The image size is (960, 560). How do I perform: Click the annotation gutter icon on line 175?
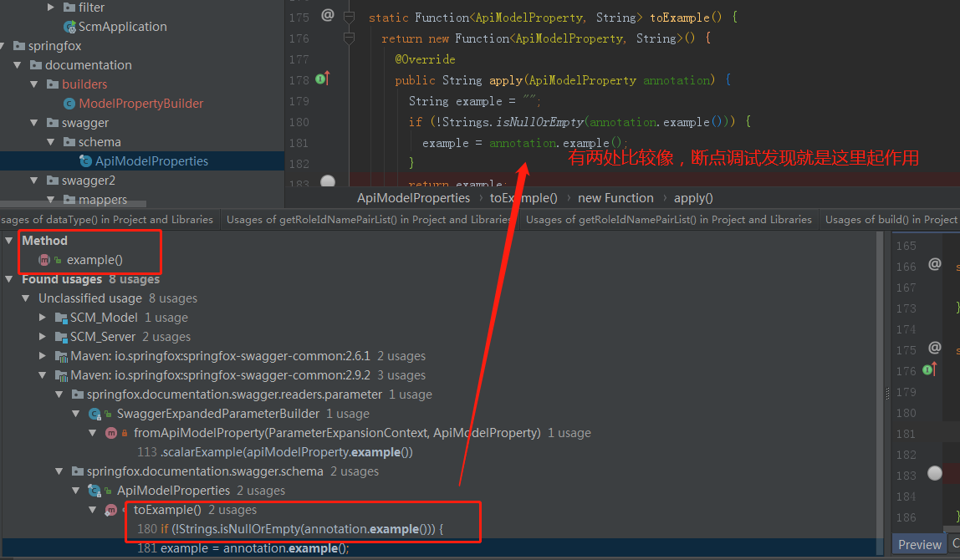tap(326, 14)
